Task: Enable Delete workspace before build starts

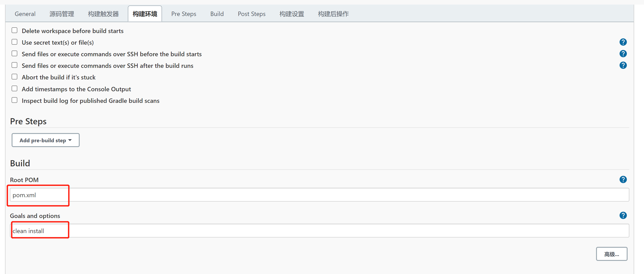Action: pyautogui.click(x=14, y=30)
